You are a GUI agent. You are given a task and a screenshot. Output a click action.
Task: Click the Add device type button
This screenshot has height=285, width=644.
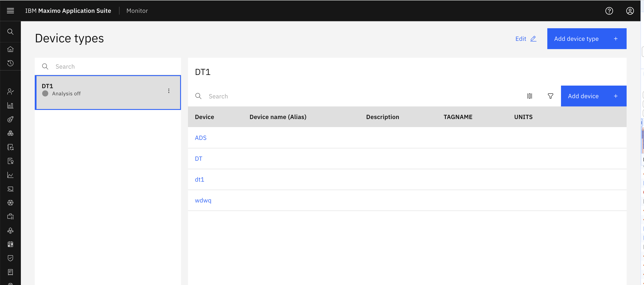(x=587, y=39)
